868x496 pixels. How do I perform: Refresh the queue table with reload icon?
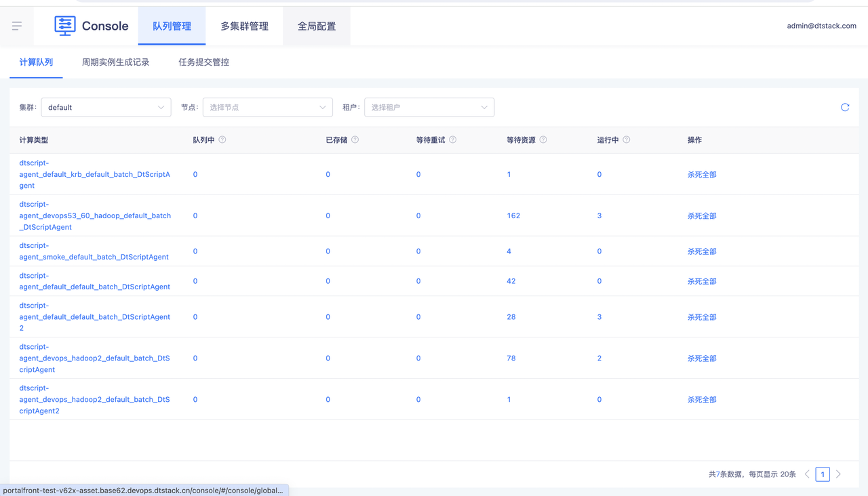coord(845,107)
